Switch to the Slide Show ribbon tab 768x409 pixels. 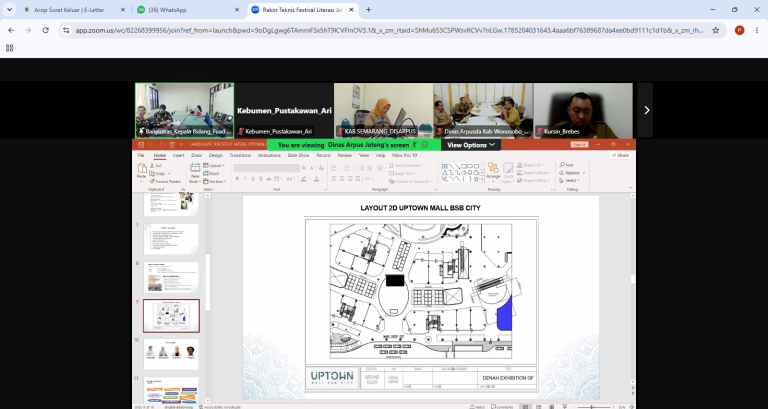[x=298, y=155]
